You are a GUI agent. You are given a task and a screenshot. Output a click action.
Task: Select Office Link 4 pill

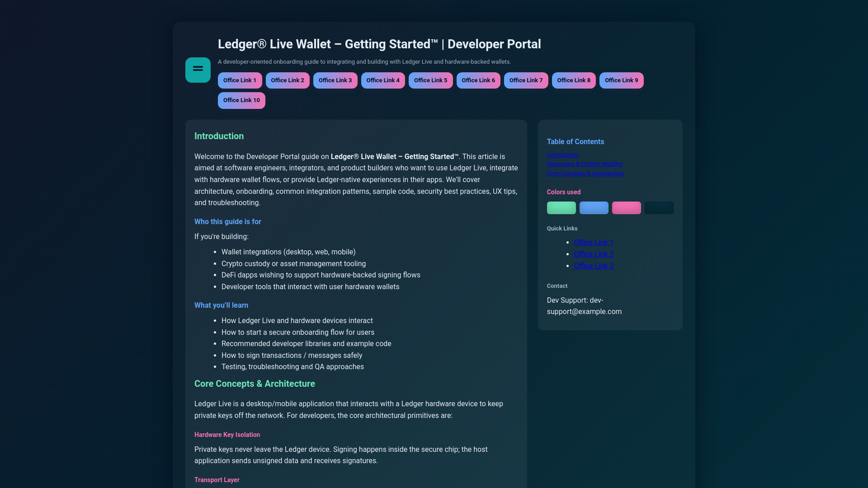383,80
